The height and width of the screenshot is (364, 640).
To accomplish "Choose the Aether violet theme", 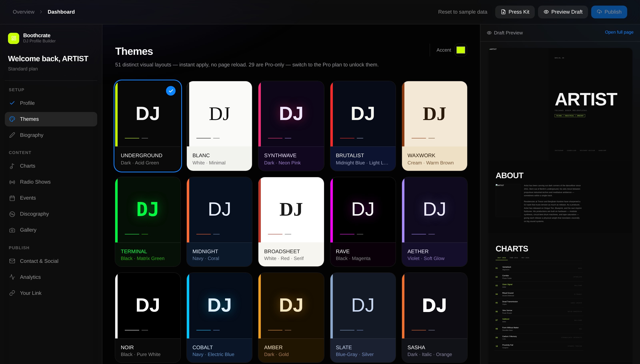I will tap(434, 222).
